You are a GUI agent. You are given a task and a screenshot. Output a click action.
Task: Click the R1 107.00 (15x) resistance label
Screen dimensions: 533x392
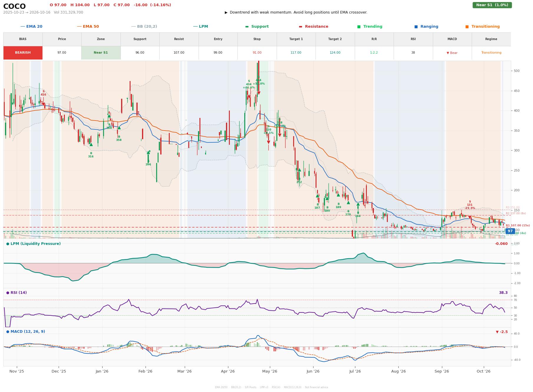tap(518, 225)
